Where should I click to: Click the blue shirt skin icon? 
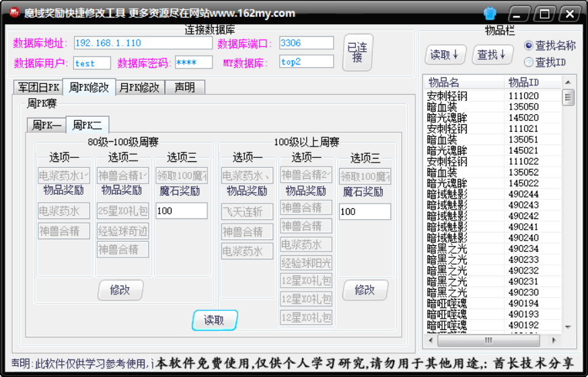pyautogui.click(x=490, y=13)
